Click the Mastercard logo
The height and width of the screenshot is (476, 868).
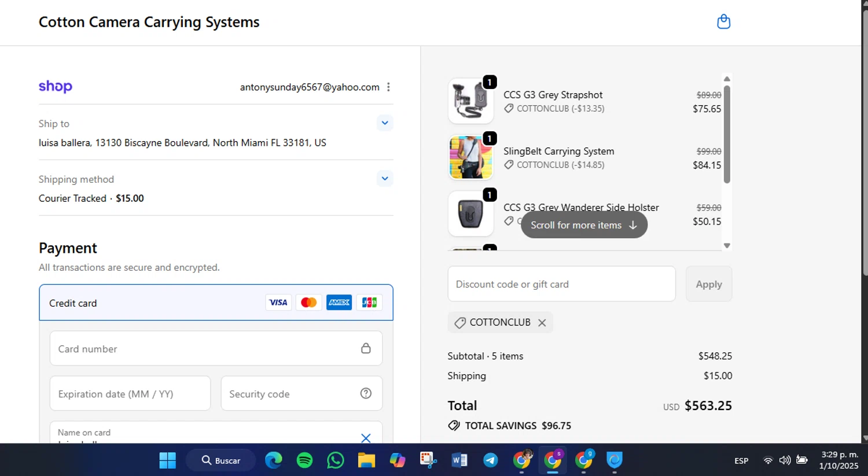[x=308, y=302]
